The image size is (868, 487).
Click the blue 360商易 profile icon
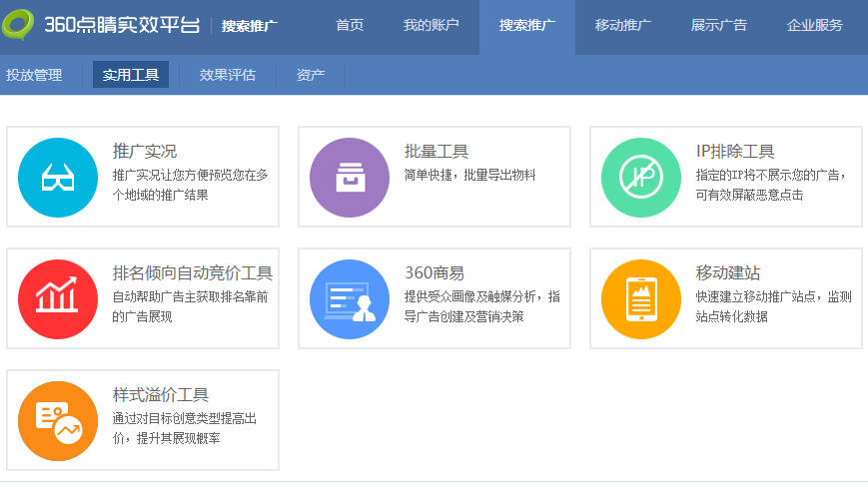pyautogui.click(x=350, y=299)
